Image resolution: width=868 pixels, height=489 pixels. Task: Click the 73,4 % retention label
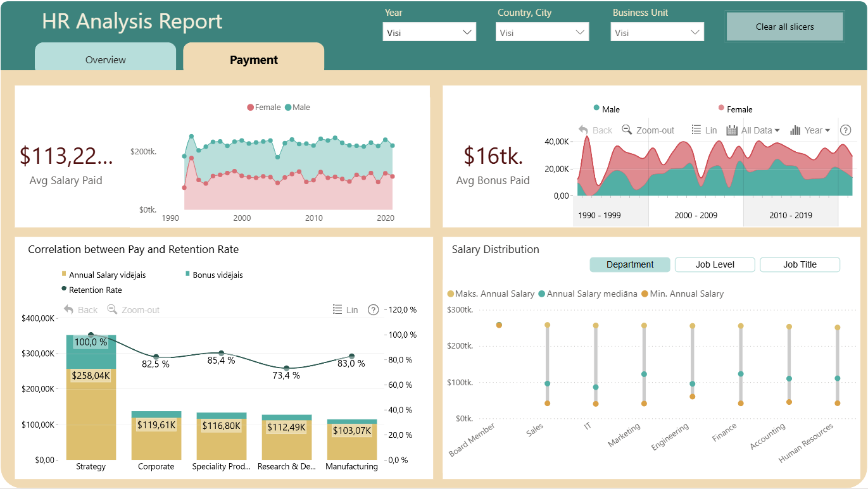click(x=287, y=375)
